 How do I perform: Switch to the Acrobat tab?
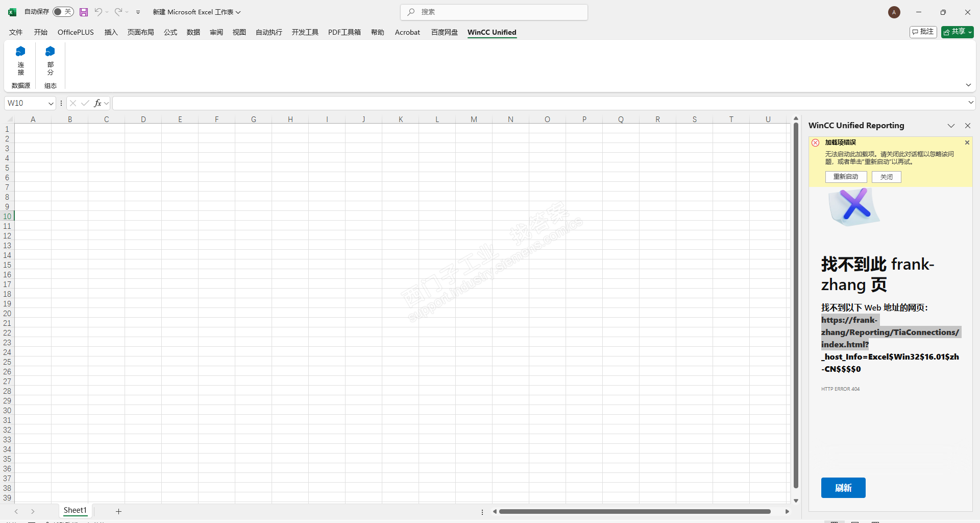407,32
